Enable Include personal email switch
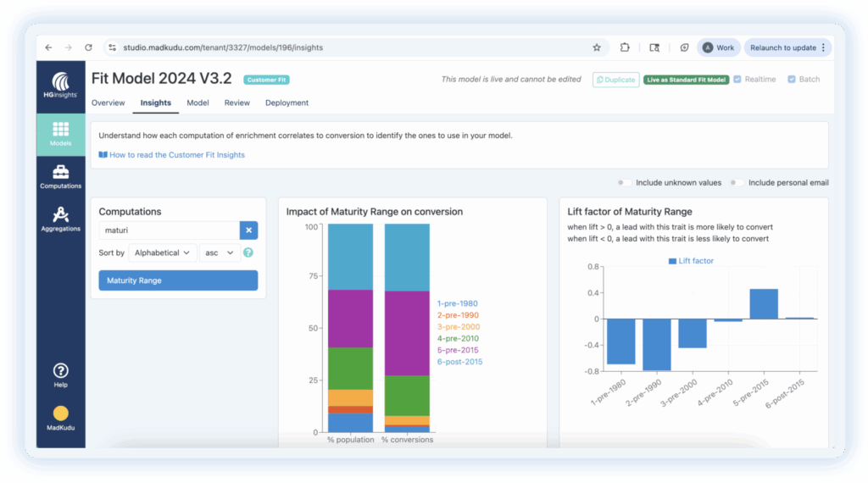This screenshot has width=868, height=483. [x=737, y=182]
